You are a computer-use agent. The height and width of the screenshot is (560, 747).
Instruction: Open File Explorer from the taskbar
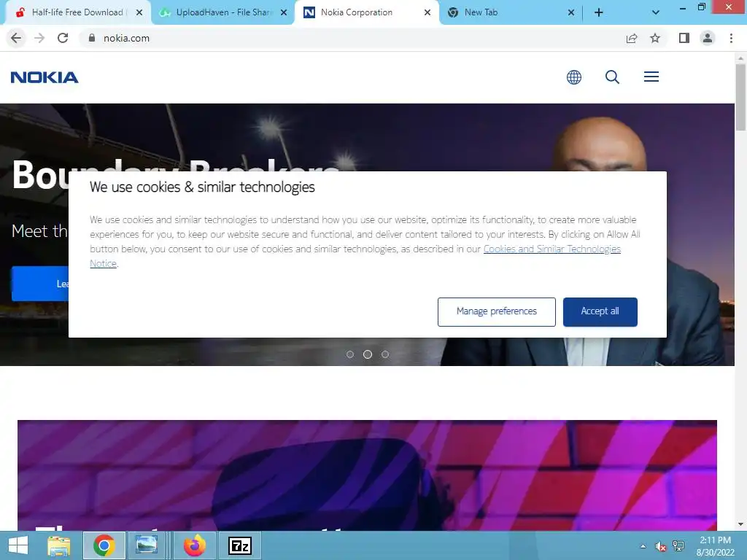coord(58,545)
